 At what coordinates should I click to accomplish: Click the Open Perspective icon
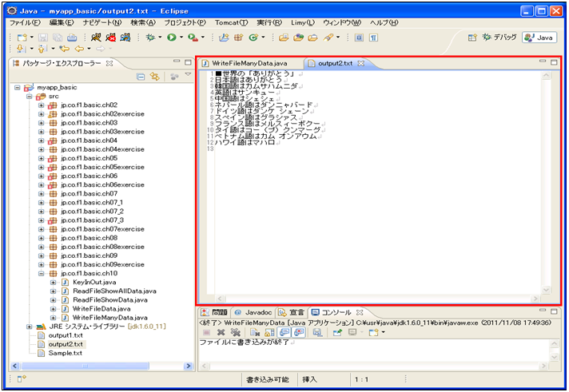click(472, 38)
